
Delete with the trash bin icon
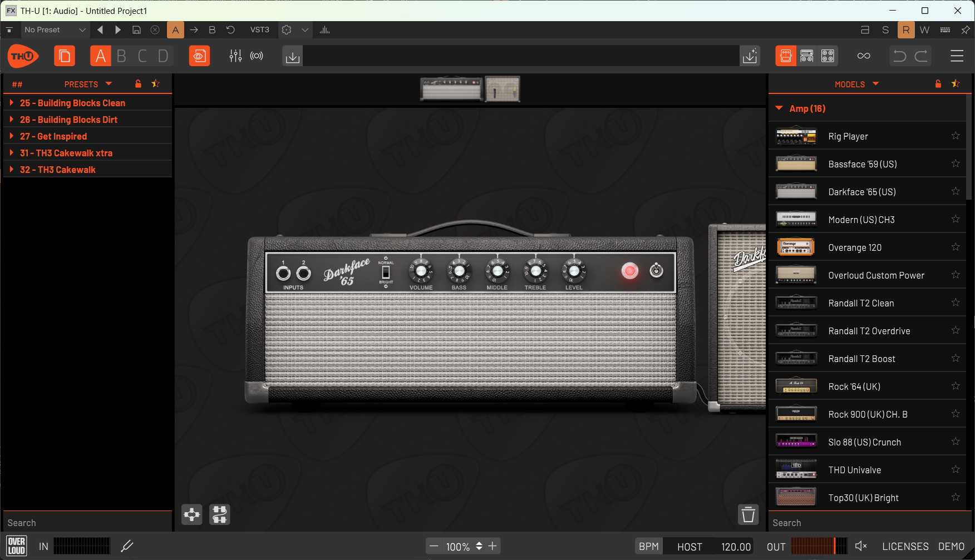pos(749,514)
